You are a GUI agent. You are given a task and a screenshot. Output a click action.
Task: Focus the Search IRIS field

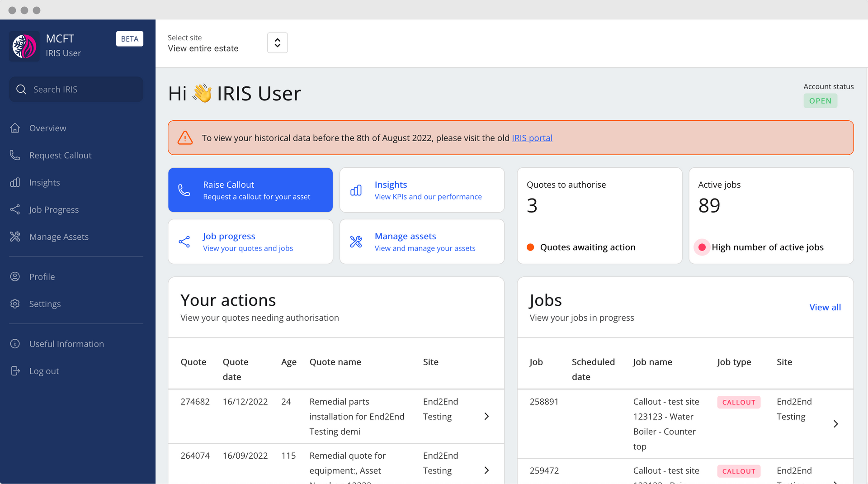(x=76, y=90)
